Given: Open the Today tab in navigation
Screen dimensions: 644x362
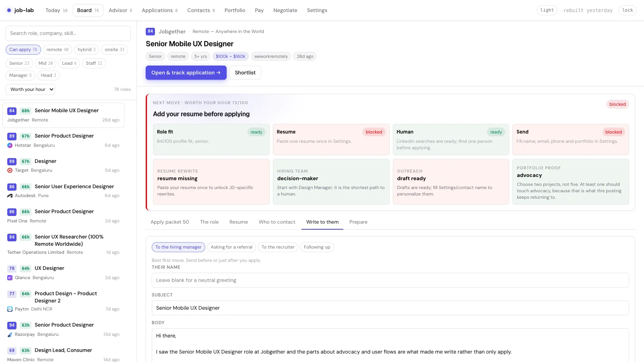Looking at the screenshot, I should [56, 10].
